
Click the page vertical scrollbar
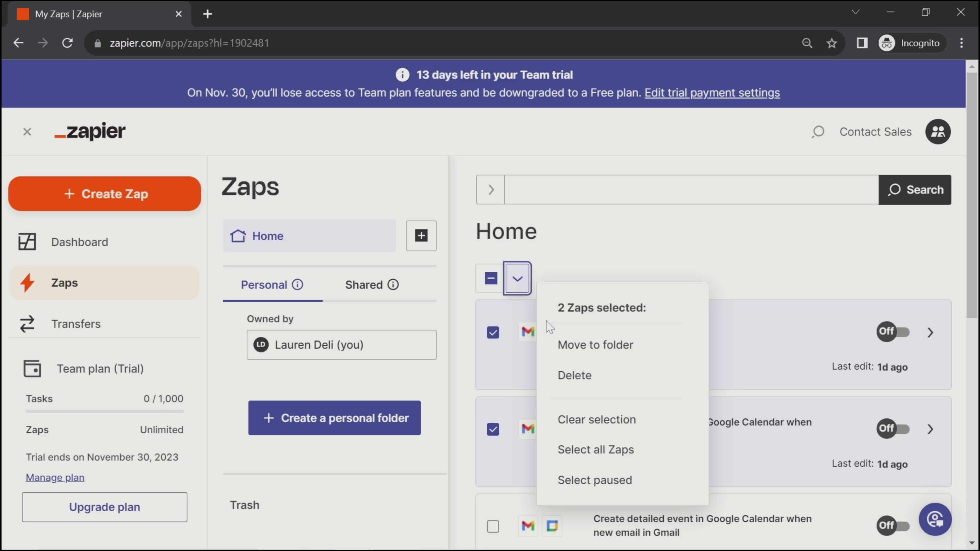pos(972,196)
